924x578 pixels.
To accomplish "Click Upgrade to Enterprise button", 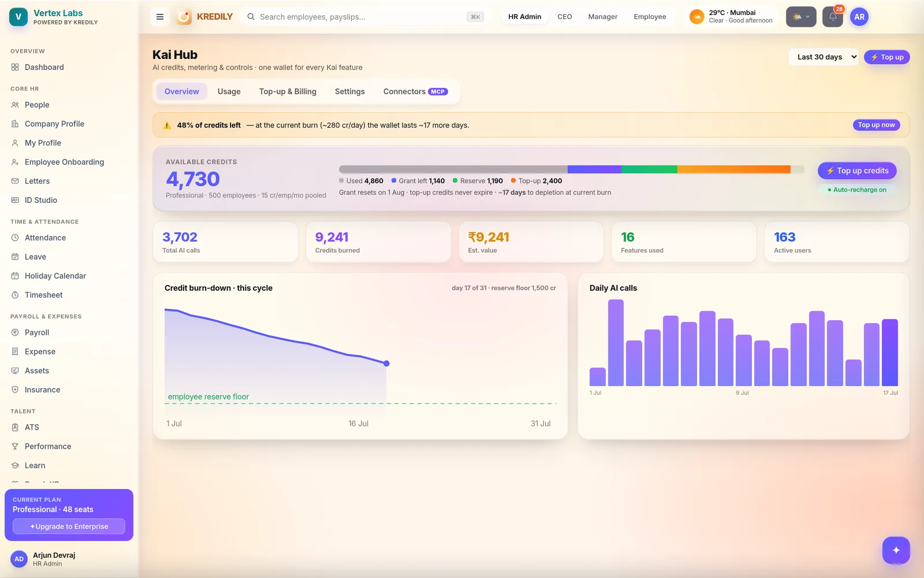I will (x=69, y=527).
